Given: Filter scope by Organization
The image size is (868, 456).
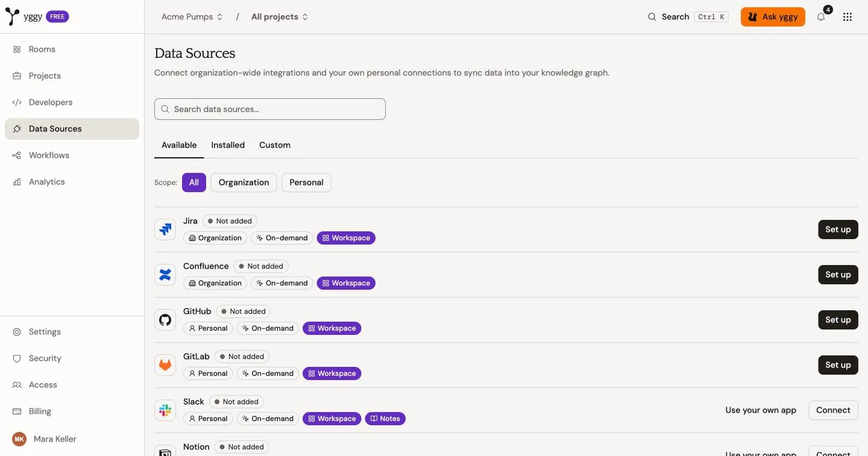Looking at the screenshot, I should point(244,183).
